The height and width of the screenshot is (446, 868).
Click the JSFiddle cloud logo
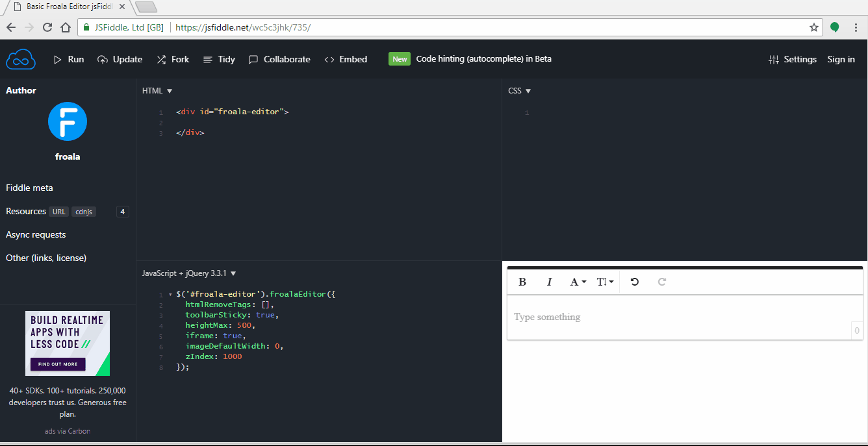pos(20,59)
